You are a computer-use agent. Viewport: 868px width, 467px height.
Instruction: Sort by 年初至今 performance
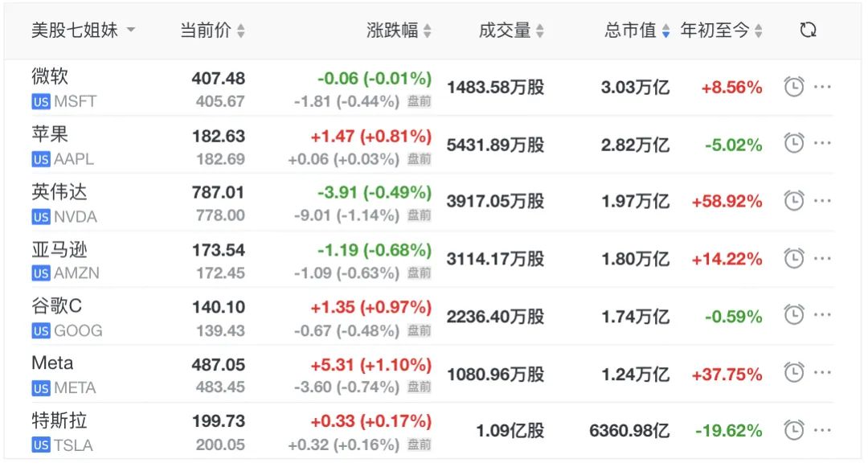pos(721,30)
